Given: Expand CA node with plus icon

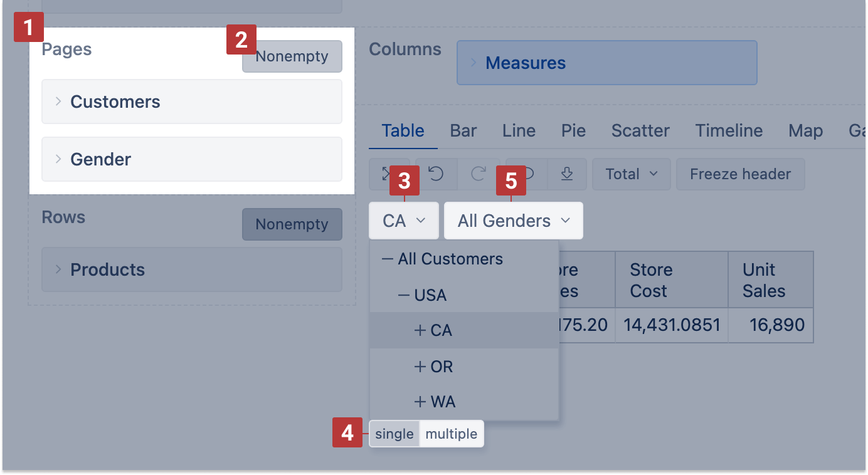Looking at the screenshot, I should [420, 331].
